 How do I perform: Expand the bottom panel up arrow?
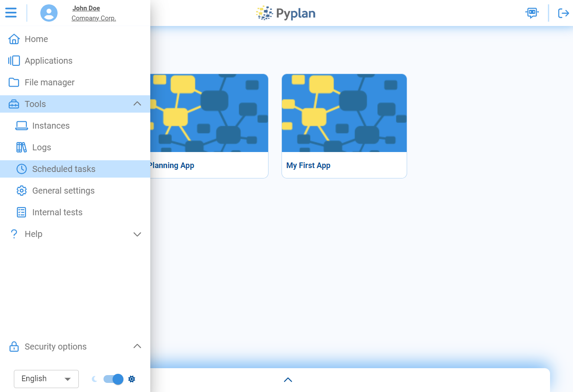point(288,380)
